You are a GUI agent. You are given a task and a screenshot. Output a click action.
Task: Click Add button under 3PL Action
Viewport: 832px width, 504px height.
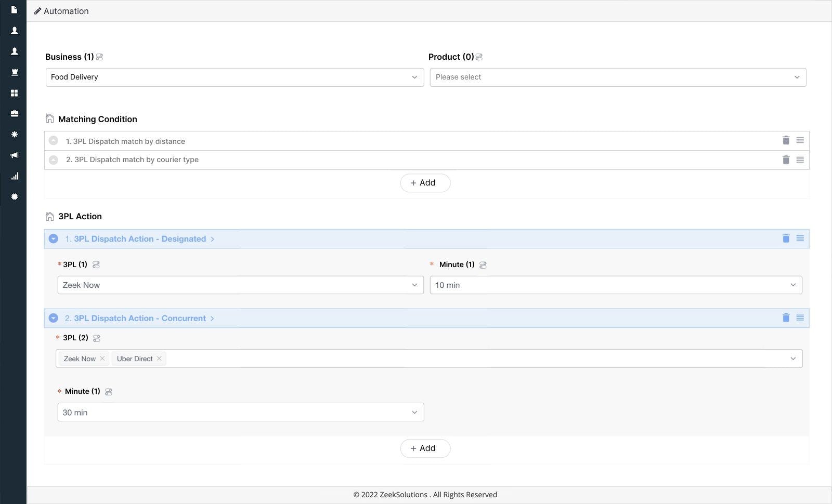[x=425, y=448]
